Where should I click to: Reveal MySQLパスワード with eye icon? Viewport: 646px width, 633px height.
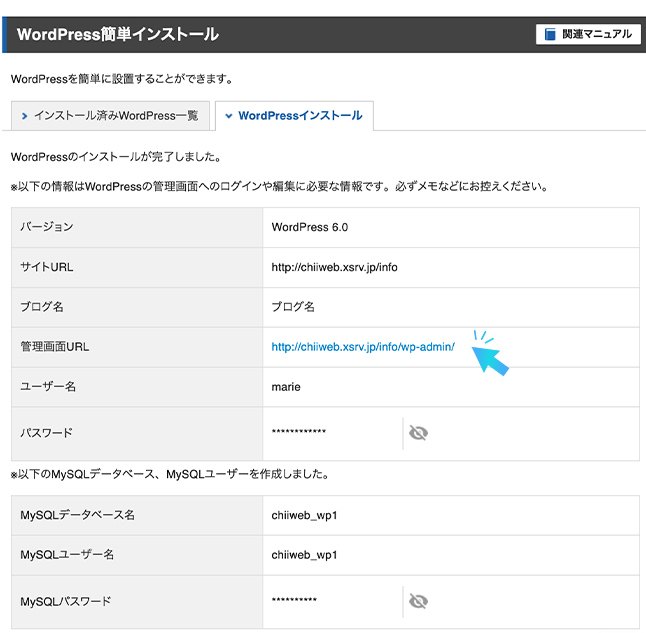click(418, 601)
